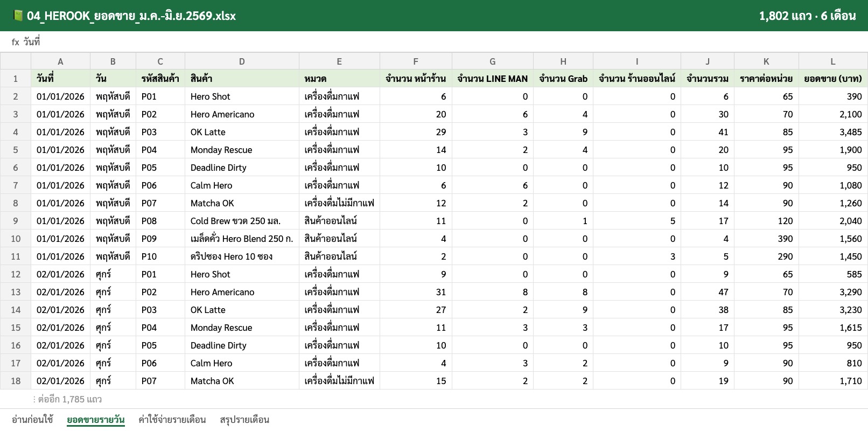Click the จำนวนรวม header cell
Viewport: 868px width, 431px height.
point(708,79)
